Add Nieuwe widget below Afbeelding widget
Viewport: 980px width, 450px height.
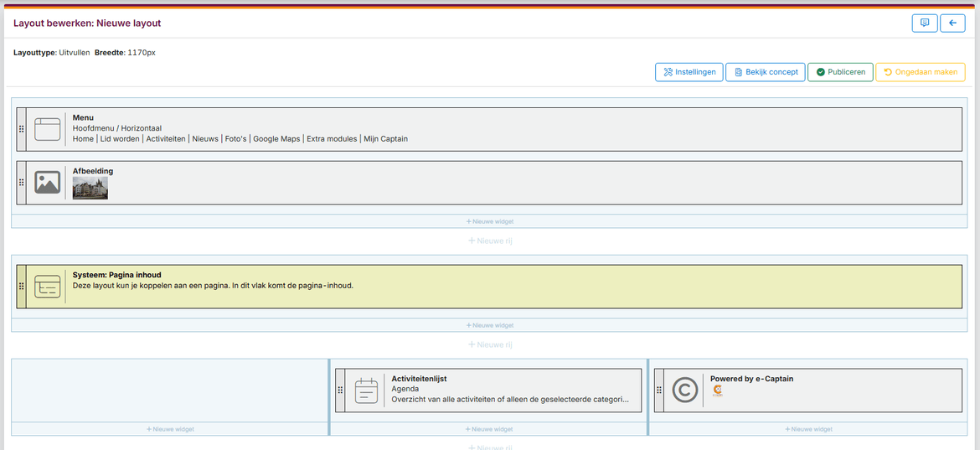(489, 221)
